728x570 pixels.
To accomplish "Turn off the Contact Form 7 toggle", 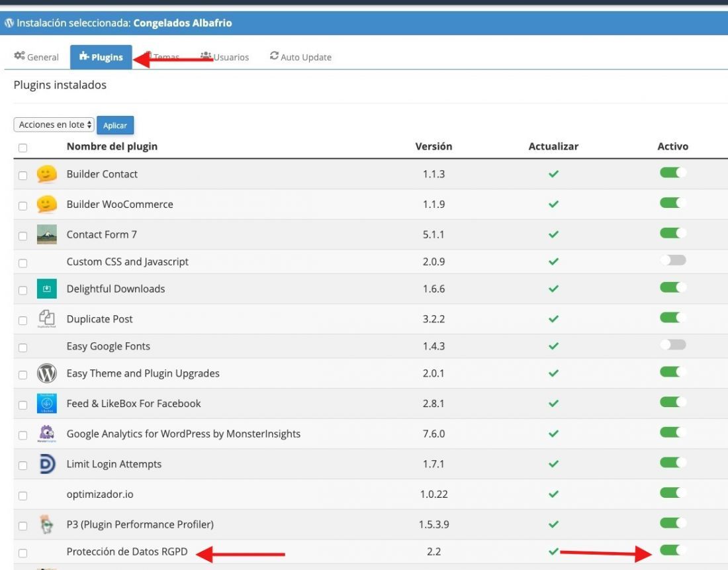I will coord(673,233).
